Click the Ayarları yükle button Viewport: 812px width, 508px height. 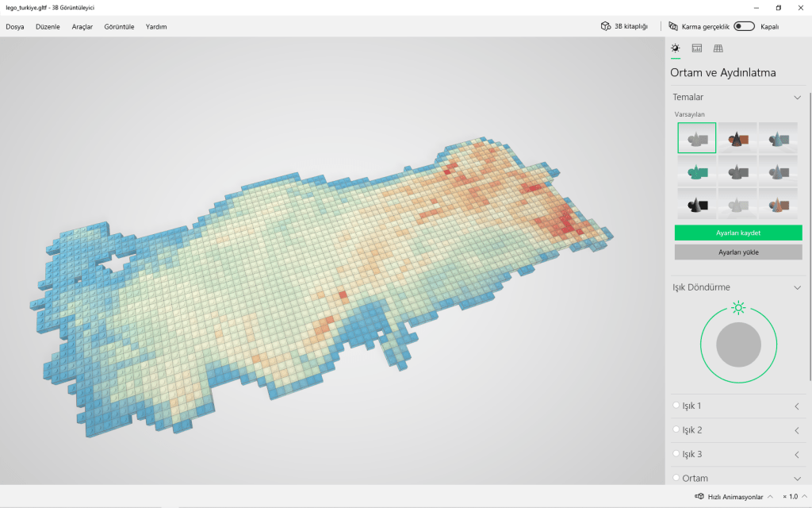pos(738,252)
